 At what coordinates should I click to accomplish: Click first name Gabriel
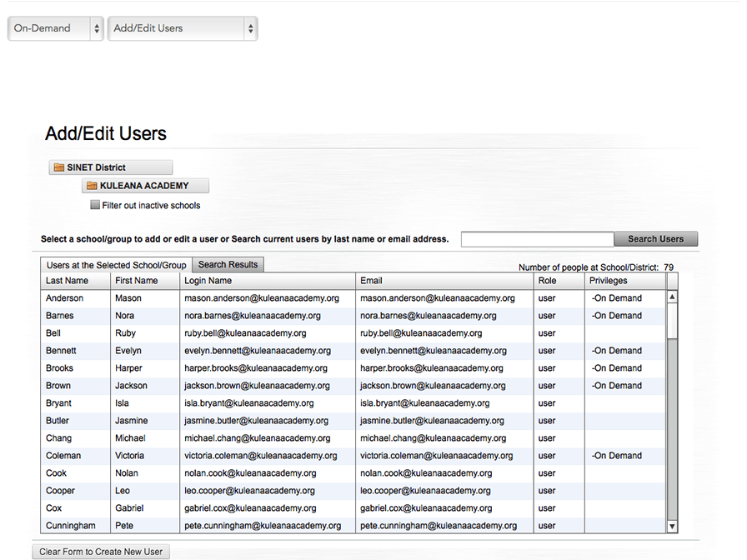[x=129, y=508]
